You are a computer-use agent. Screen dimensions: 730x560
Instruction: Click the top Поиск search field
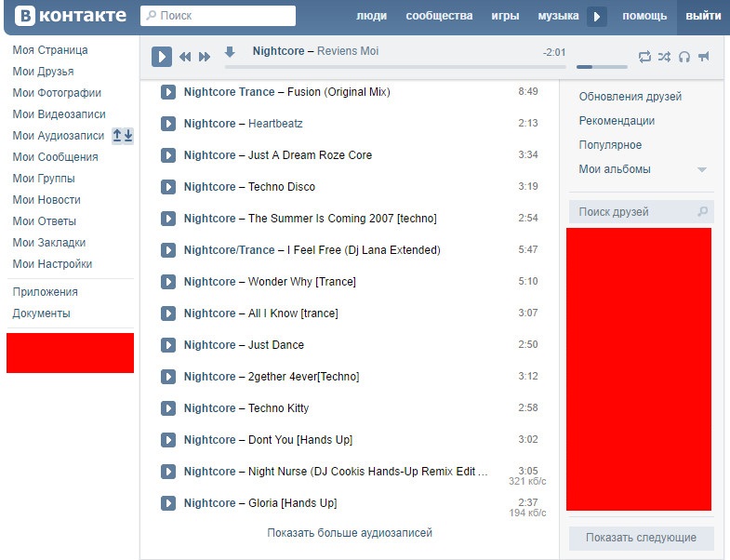click(218, 16)
